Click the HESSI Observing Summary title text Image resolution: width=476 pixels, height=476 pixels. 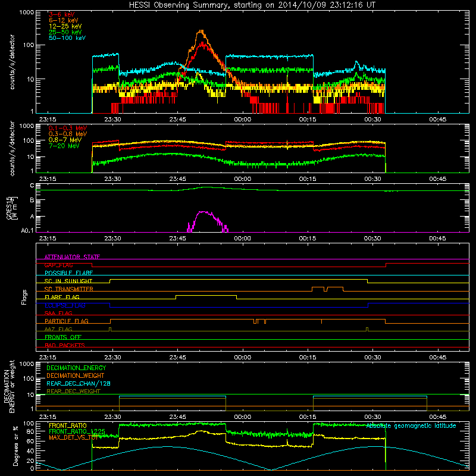click(252, 5)
